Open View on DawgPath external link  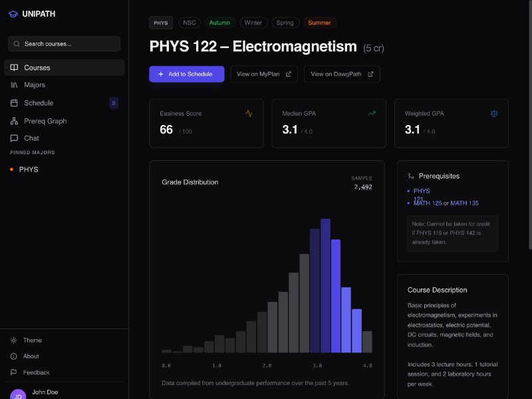pyautogui.click(x=342, y=74)
